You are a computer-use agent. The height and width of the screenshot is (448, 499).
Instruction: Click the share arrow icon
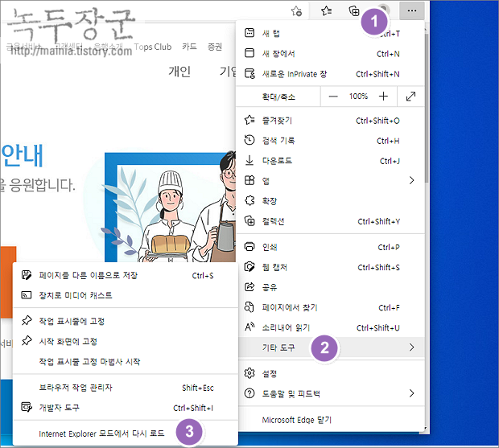tap(249, 287)
